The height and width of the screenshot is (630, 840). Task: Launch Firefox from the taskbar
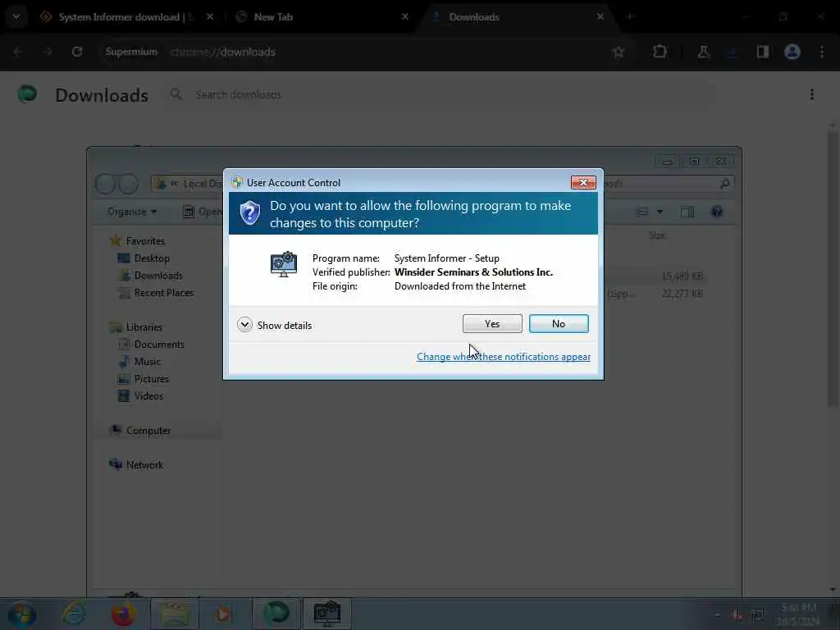tap(123, 614)
